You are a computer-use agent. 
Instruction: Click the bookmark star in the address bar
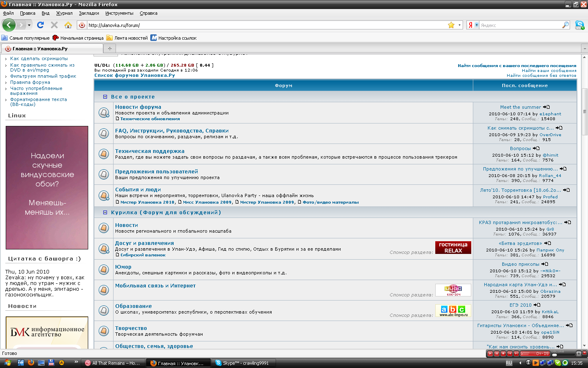[451, 25]
